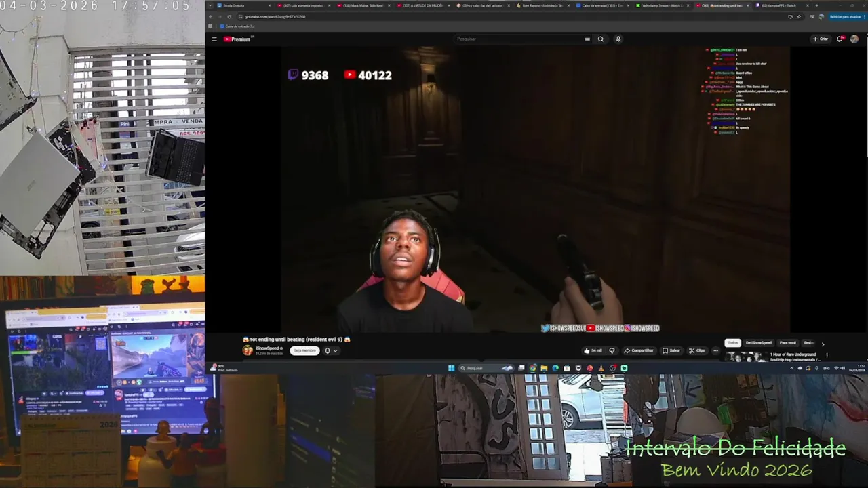Screen dimensions: 868x488
Task: Open a new browser tab
Action: tap(816, 5)
